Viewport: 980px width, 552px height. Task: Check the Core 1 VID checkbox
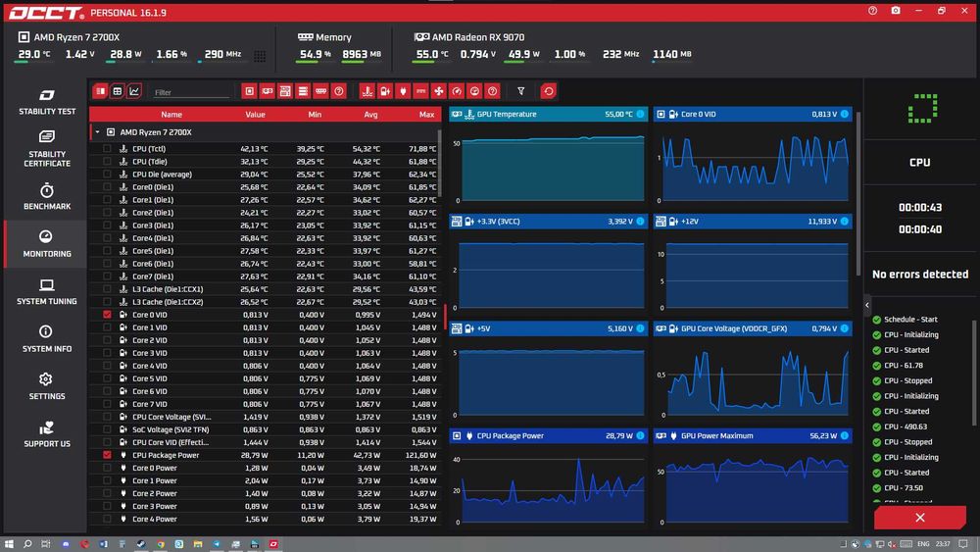click(107, 327)
